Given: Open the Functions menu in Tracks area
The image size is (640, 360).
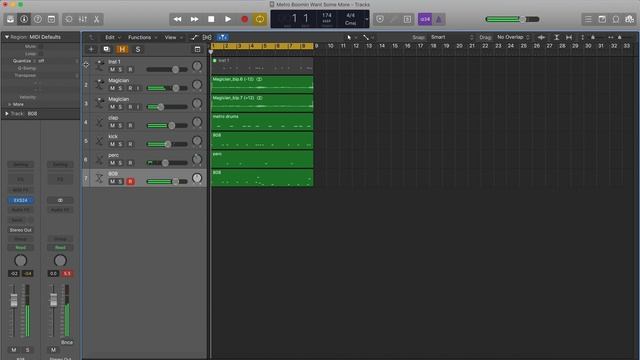Looking at the screenshot, I should (x=142, y=38).
